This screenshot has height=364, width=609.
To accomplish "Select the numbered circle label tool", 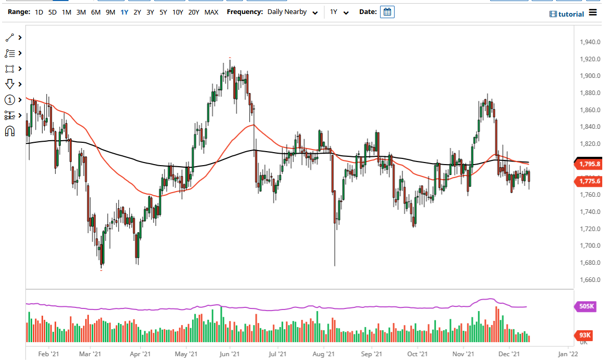I will point(10,100).
